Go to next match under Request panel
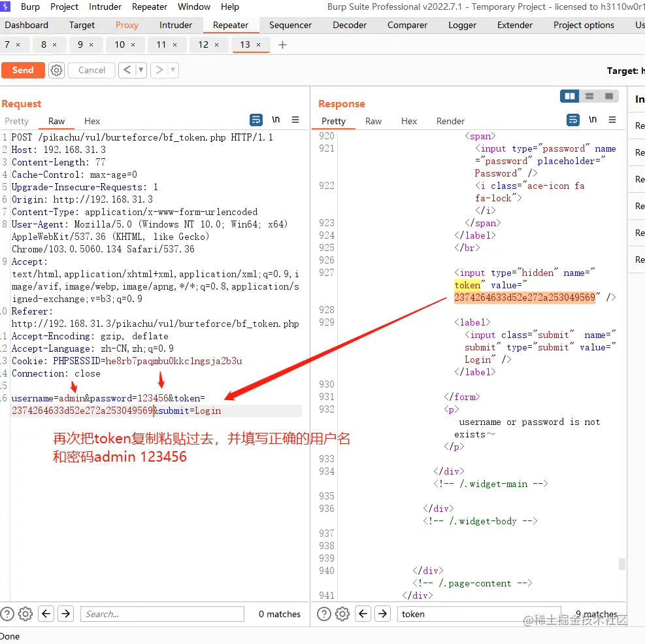The height and width of the screenshot is (644, 645). (66, 614)
